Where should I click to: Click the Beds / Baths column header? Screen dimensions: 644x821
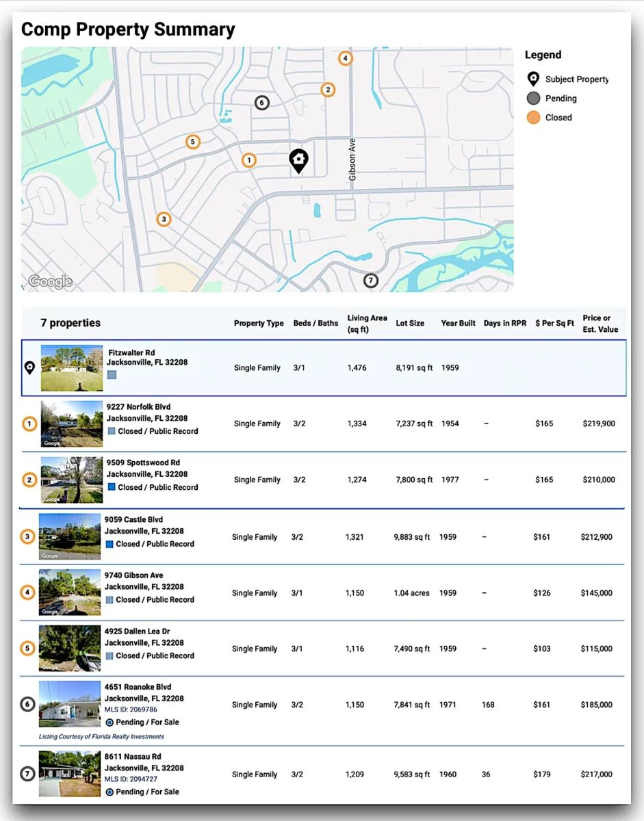click(315, 324)
